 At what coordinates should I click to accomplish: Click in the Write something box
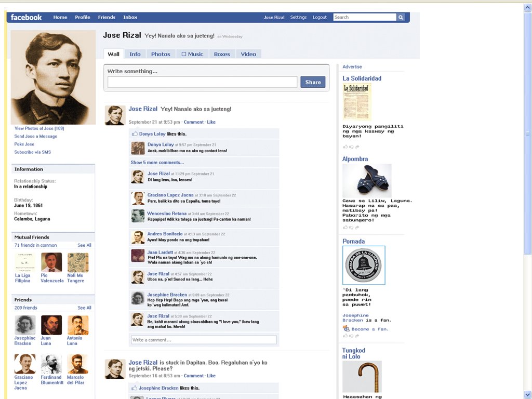coord(202,82)
